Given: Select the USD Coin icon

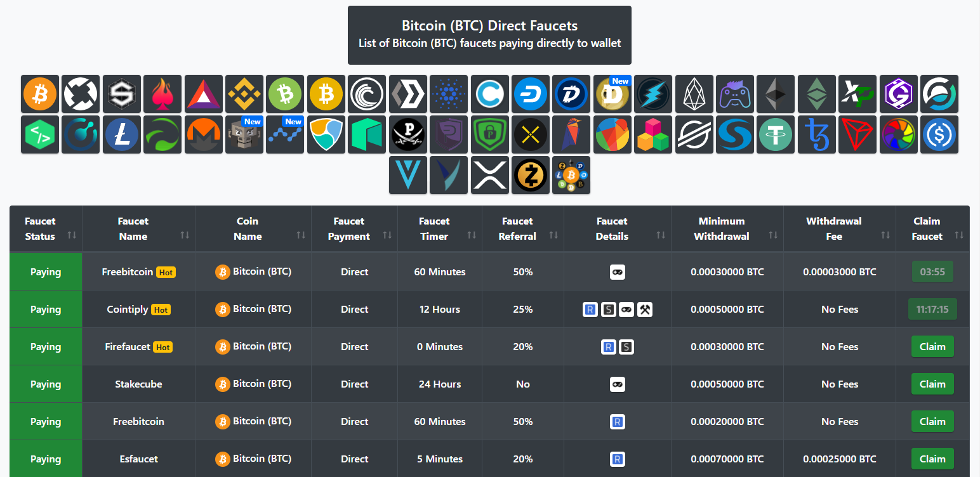Looking at the screenshot, I should tap(939, 134).
